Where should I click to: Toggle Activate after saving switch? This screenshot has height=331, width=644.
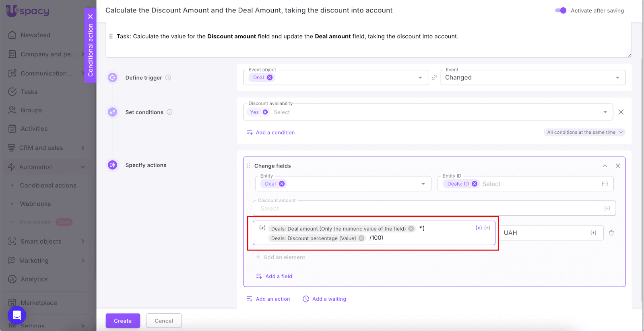tap(561, 10)
